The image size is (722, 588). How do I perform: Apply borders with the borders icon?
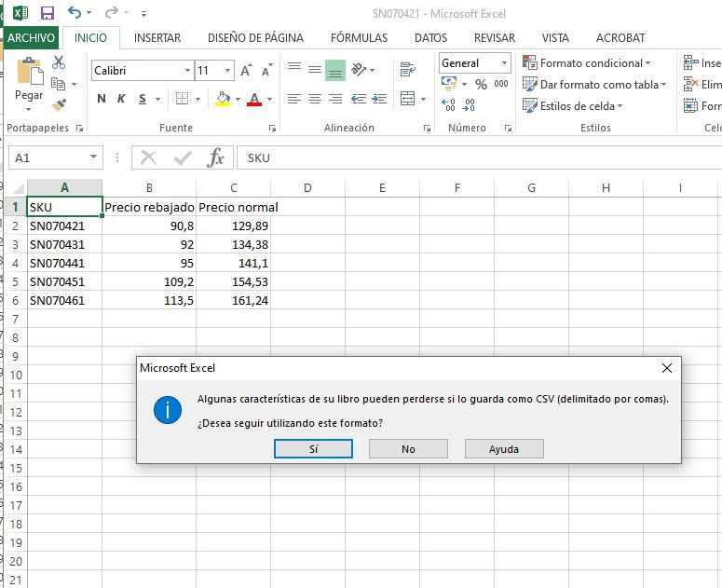coord(183,98)
